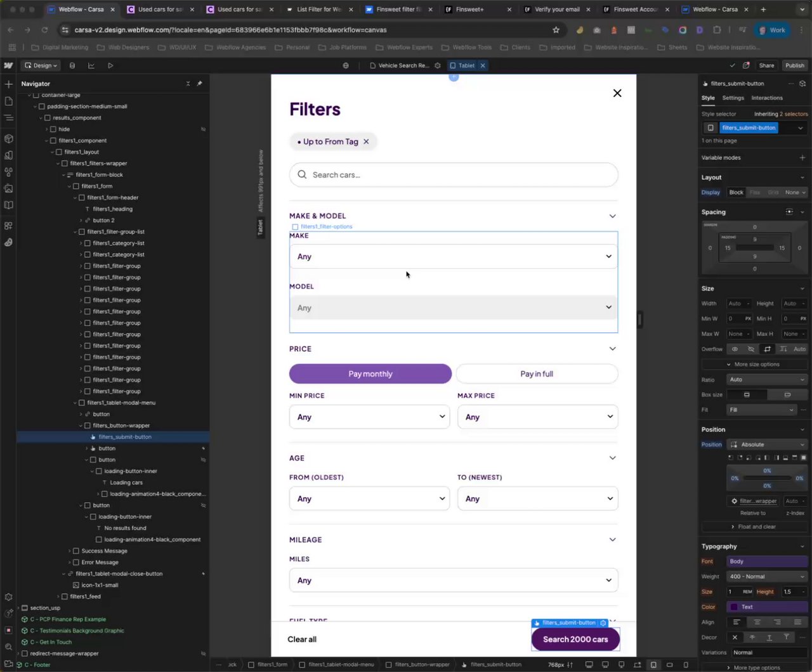The width and height of the screenshot is (812, 672).
Task: Open the MODEL Any dropdown
Action: point(454,307)
